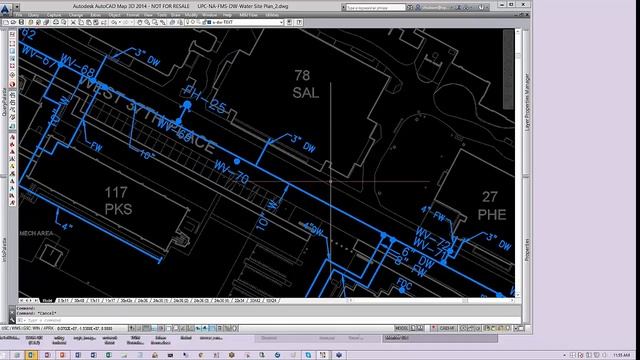Click the drawing area vertical scrollbar
Viewport: 640px width, 360px height.
(x=518, y=163)
